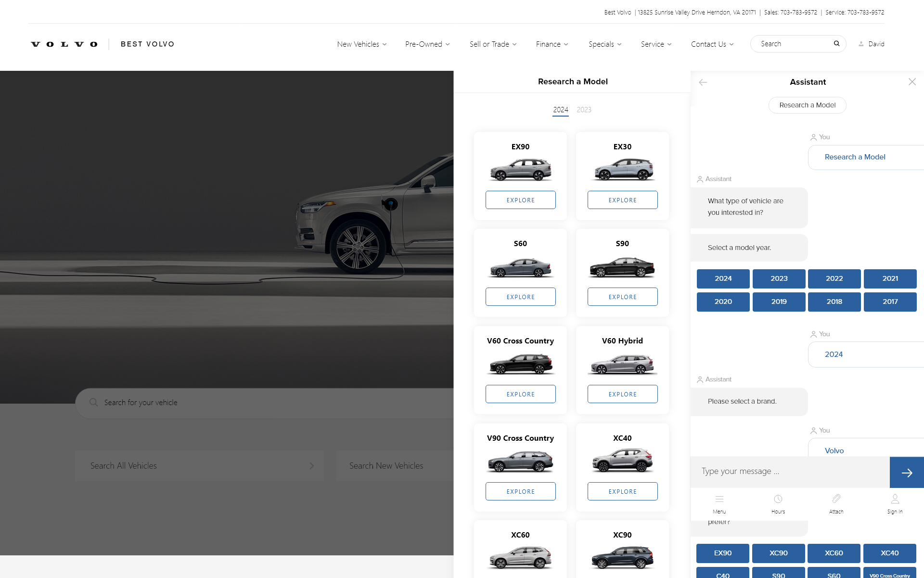
Task: Open Search All Vehicles link
Action: [x=199, y=466]
